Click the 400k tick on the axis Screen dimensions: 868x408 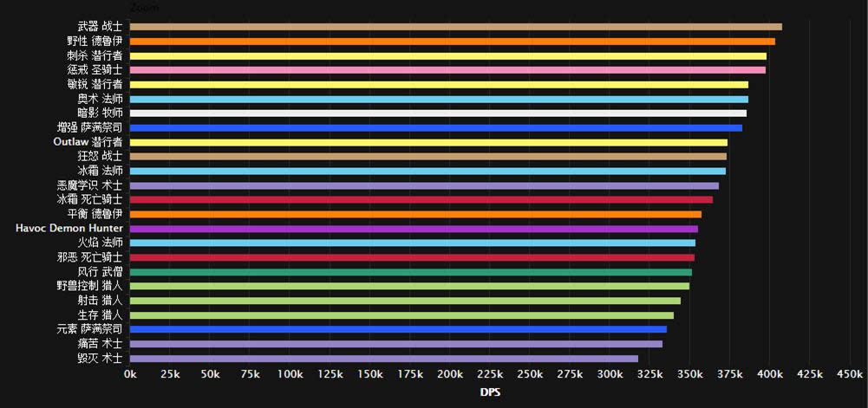pos(769,374)
